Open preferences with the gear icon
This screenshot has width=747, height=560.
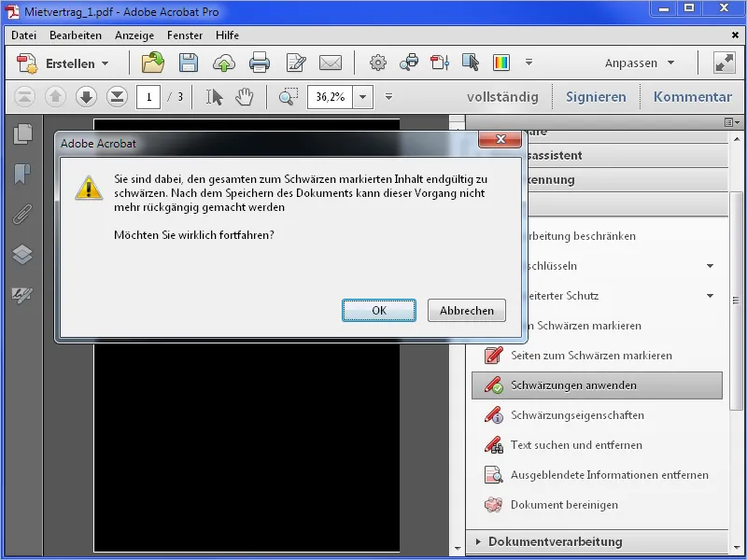378,63
